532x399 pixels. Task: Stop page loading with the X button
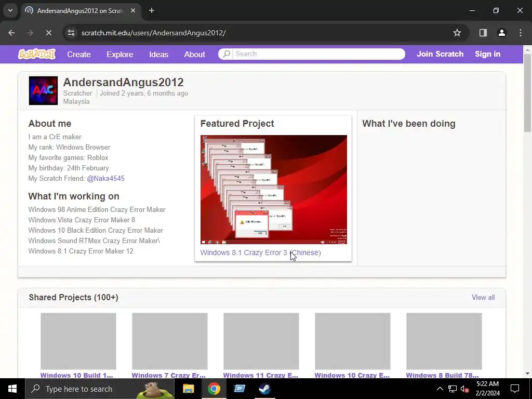[x=48, y=33]
